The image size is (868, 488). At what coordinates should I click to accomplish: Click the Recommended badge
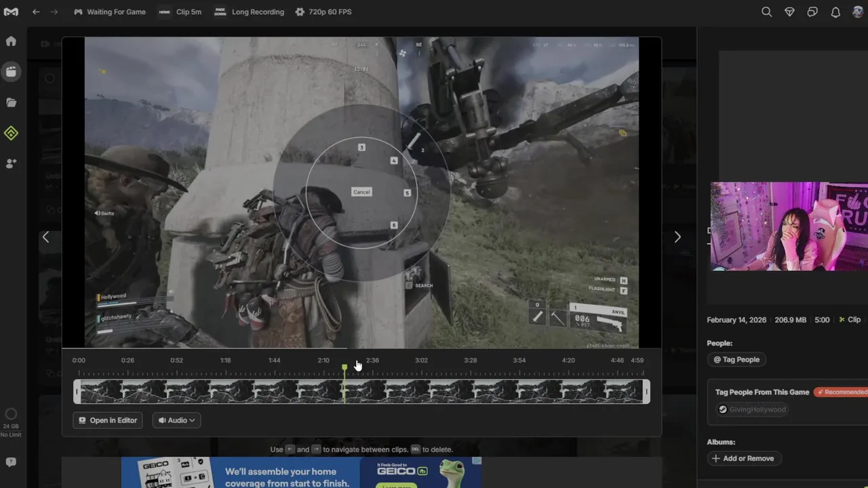click(842, 392)
